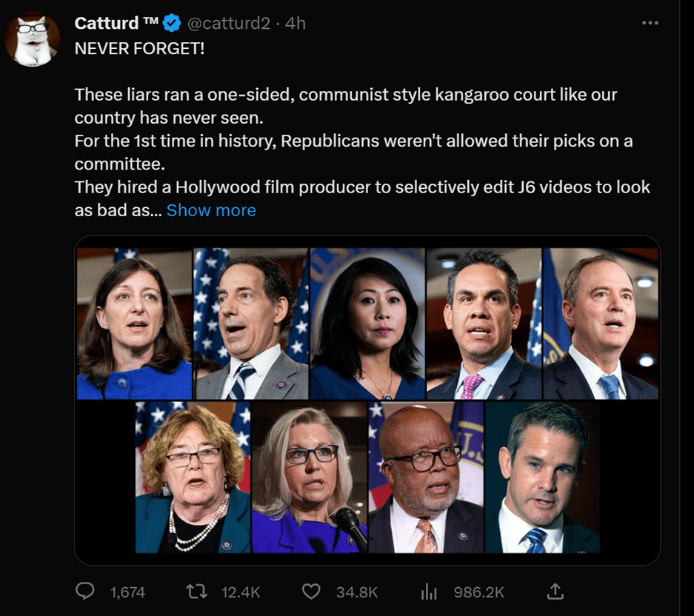
Task: View photo of man in gray suit
Action: point(251,324)
